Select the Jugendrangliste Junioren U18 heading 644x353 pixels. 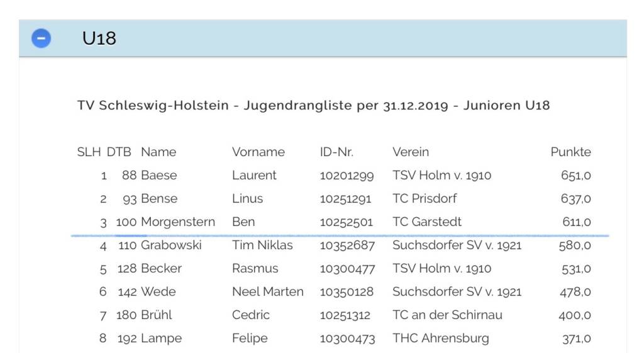point(313,105)
